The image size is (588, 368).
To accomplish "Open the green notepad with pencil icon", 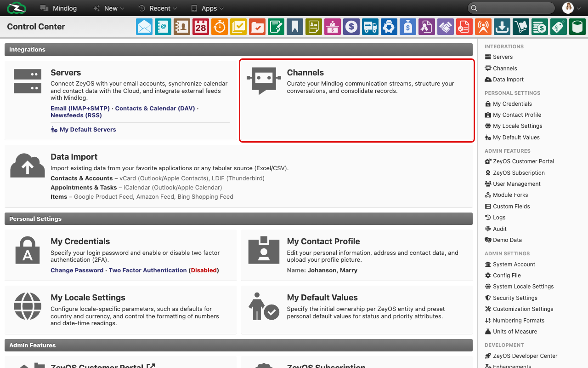I will point(276,27).
